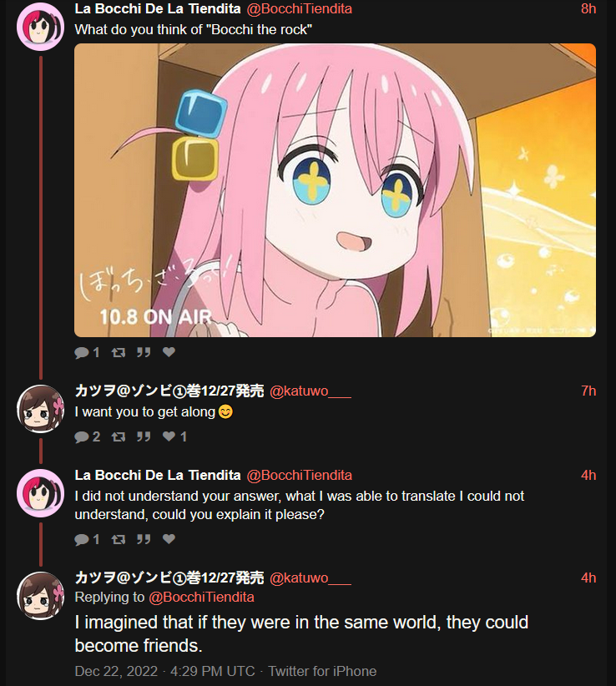This screenshot has height=686, width=616.
Task: Retweet the "What do you think" tweet
Action: pos(119,352)
